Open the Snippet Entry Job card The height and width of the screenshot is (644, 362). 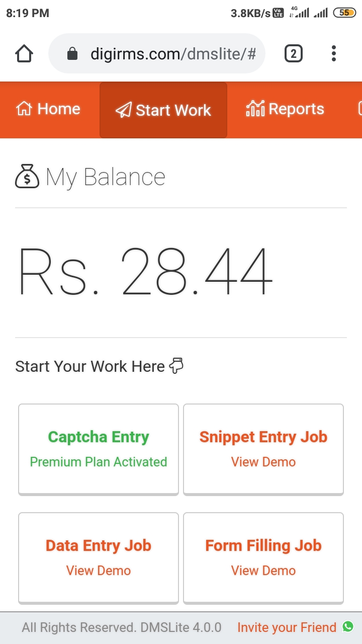(263, 449)
